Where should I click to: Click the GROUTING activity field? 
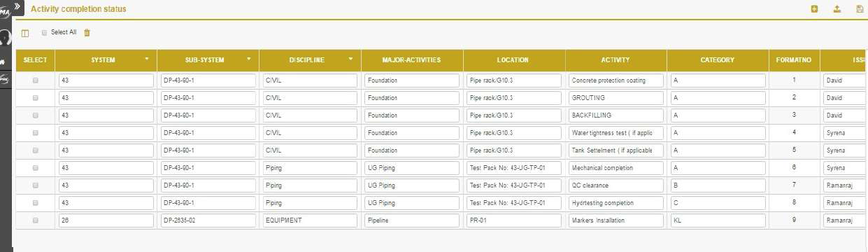click(616, 98)
